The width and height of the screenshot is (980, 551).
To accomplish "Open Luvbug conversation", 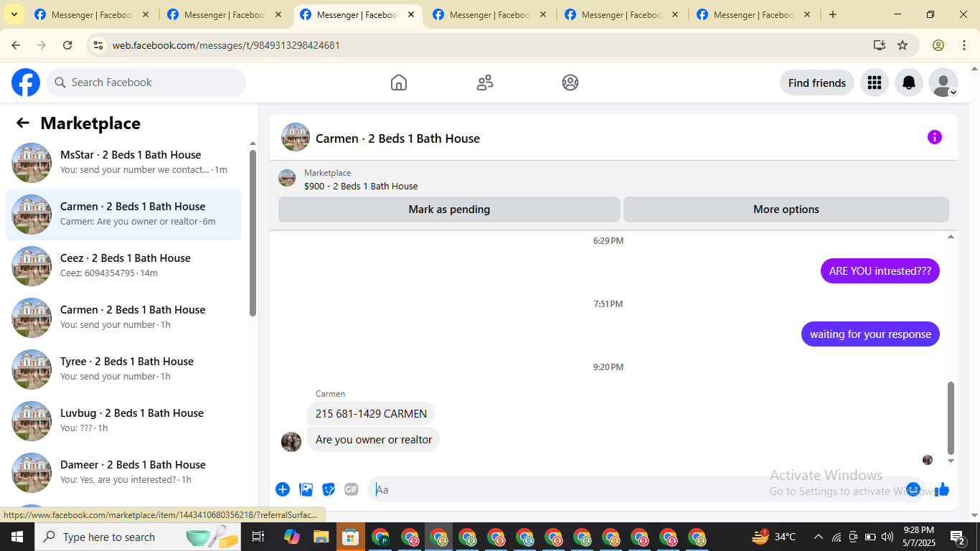I will pos(124,421).
